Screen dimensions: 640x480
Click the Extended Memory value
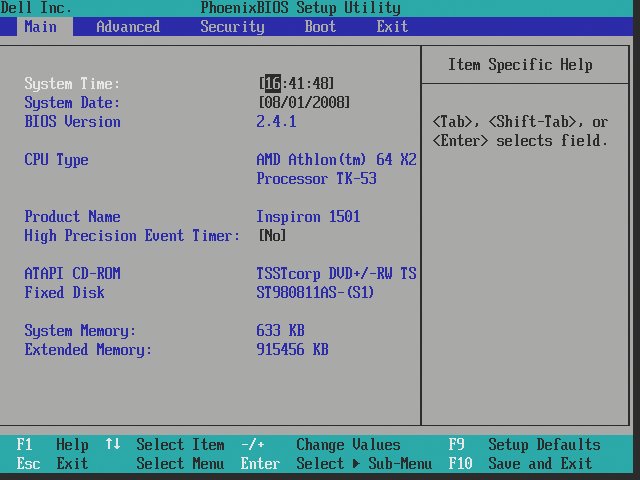click(292, 350)
